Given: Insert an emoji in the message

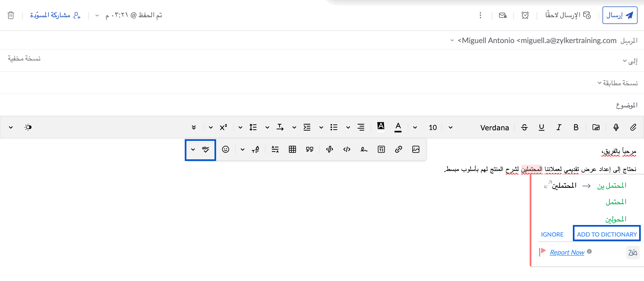Looking at the screenshot, I should (226, 149).
